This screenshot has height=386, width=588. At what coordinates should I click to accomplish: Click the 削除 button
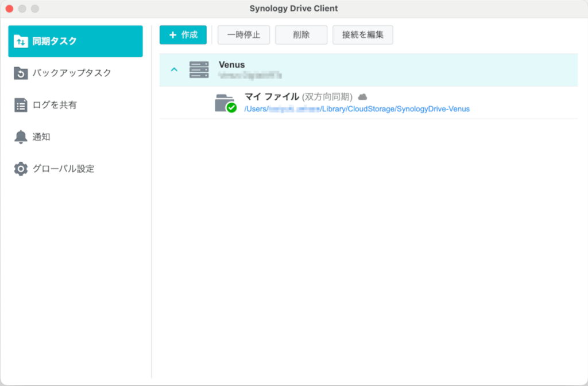pos(301,35)
